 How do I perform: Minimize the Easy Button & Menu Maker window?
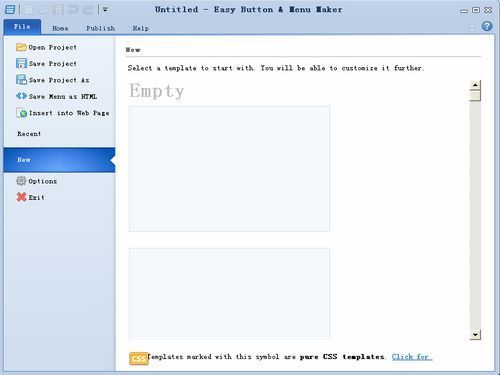(464, 11)
